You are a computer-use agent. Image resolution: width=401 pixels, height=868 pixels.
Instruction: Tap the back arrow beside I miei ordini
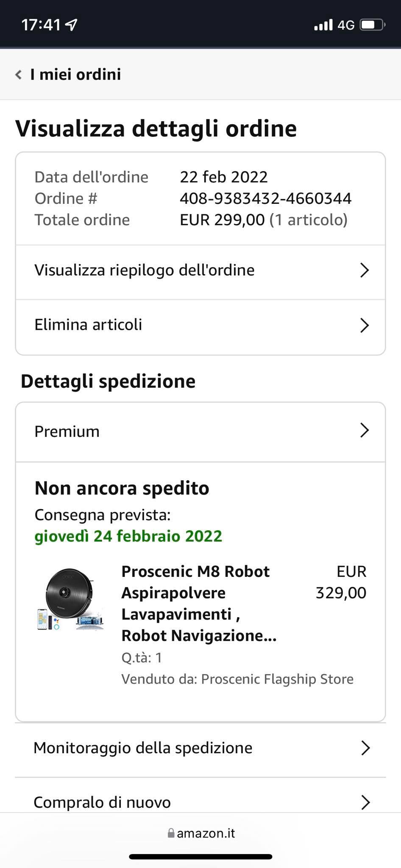(x=18, y=75)
